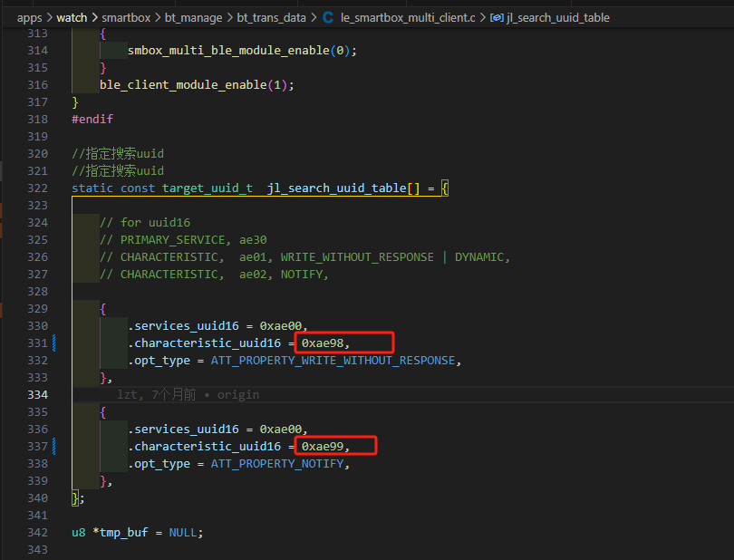Select the bt_manage breadcrumb segment

tap(193, 18)
